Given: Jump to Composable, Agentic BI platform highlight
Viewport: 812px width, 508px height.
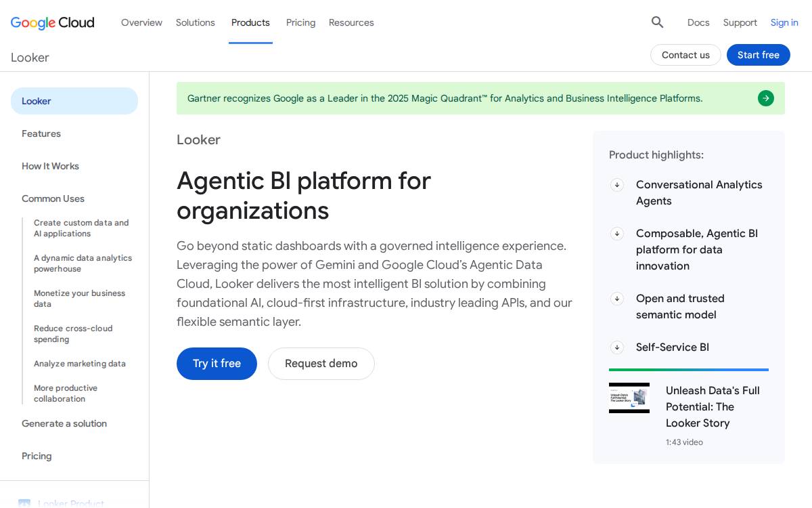Looking at the screenshot, I should point(697,250).
